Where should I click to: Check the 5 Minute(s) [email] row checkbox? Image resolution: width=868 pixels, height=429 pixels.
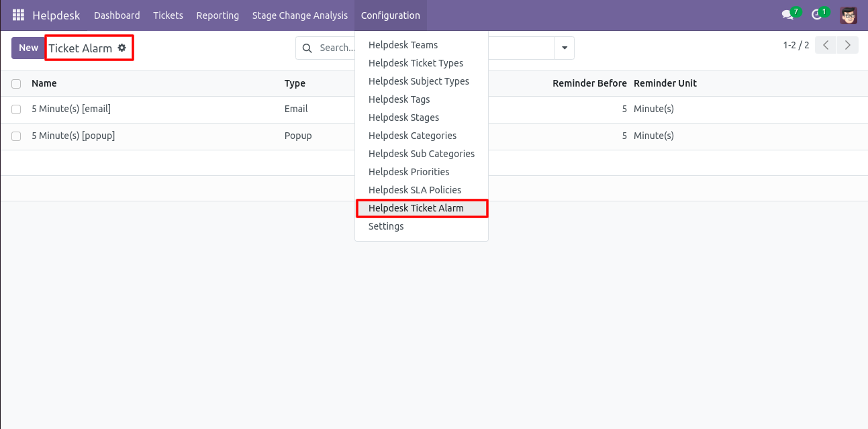(16, 109)
